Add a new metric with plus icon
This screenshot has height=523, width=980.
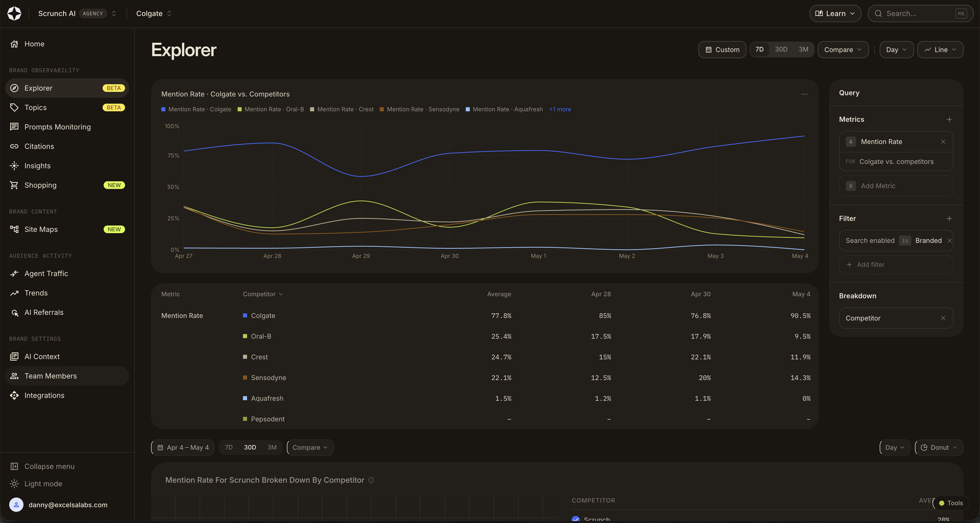point(949,119)
